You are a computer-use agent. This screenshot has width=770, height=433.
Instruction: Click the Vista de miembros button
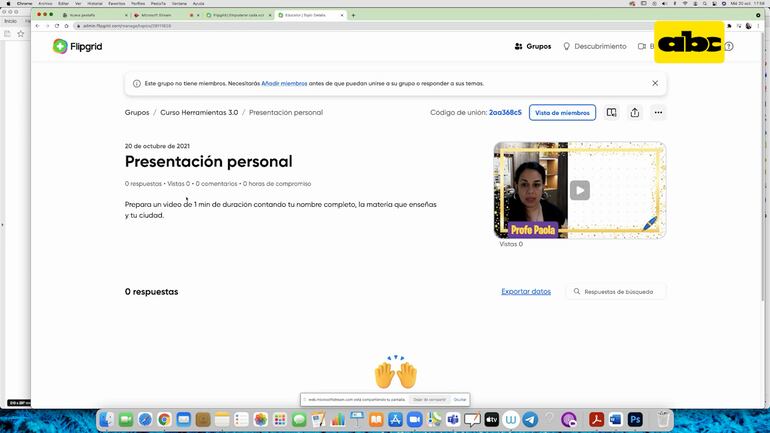(x=562, y=113)
